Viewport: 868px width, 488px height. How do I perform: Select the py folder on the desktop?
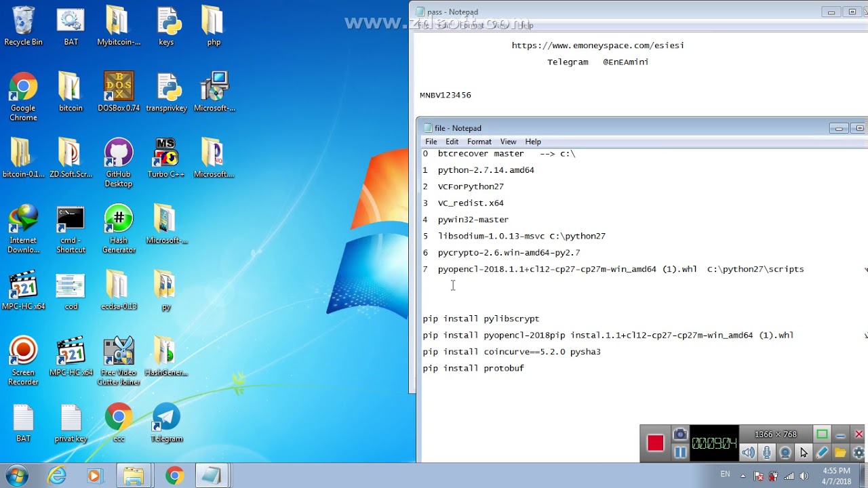tap(166, 290)
